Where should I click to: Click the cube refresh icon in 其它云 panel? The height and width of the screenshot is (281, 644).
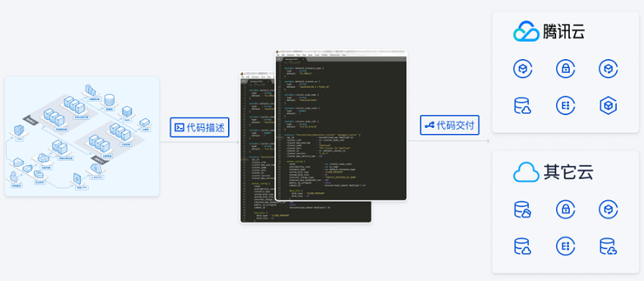[x=608, y=209]
